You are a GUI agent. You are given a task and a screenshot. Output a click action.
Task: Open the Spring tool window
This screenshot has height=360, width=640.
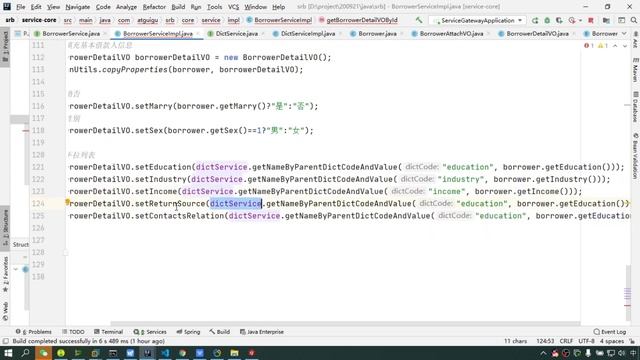188,332
